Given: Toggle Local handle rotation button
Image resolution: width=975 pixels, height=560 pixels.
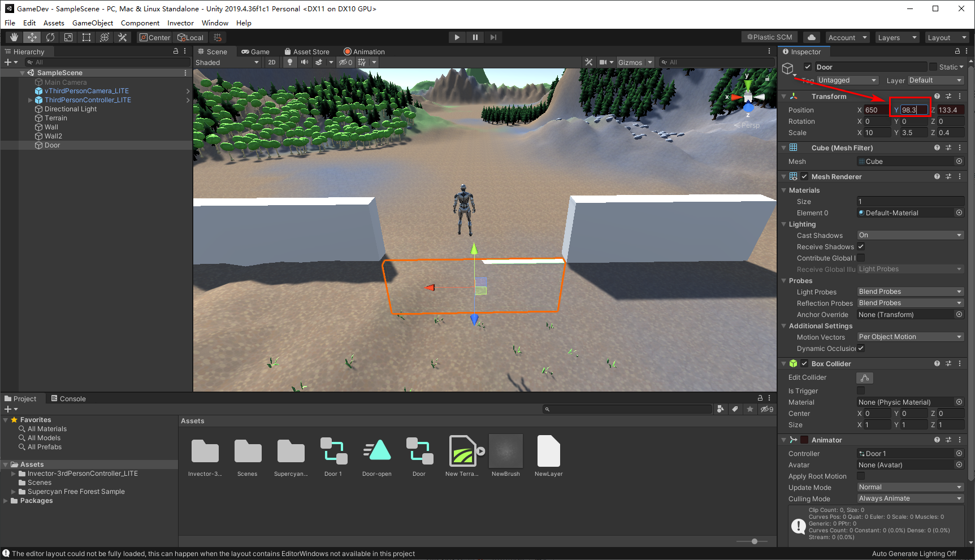Looking at the screenshot, I should coord(190,37).
